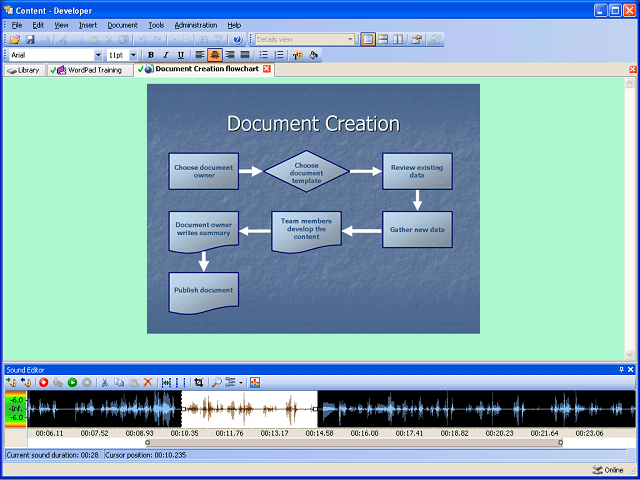Click the dotted vertical lines icon in Sound Editor

coord(180,382)
